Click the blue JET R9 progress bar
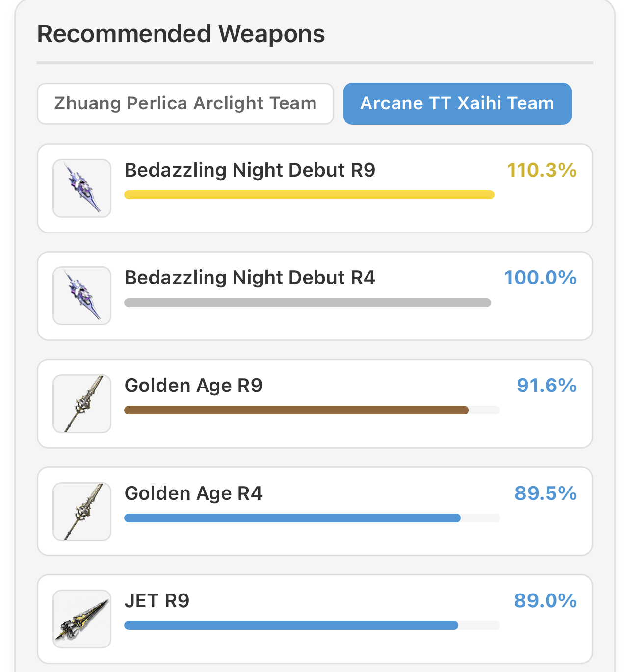The image size is (630, 672). point(291,625)
